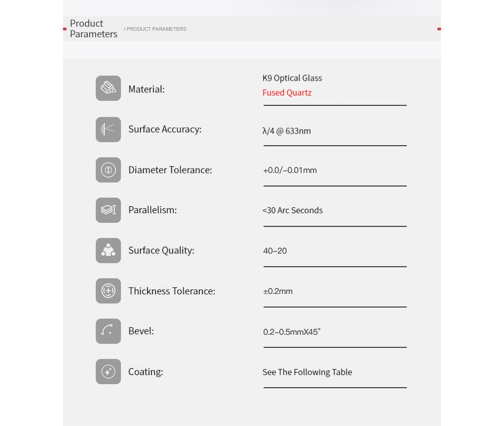This screenshot has height=426, width=504.
Task: Select the <30 Arc Seconds value
Action: (292, 210)
